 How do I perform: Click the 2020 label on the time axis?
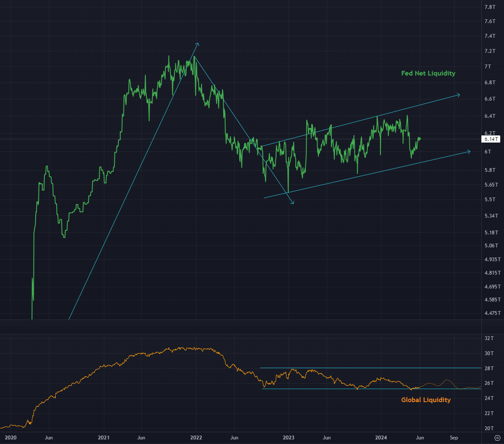coord(12,437)
